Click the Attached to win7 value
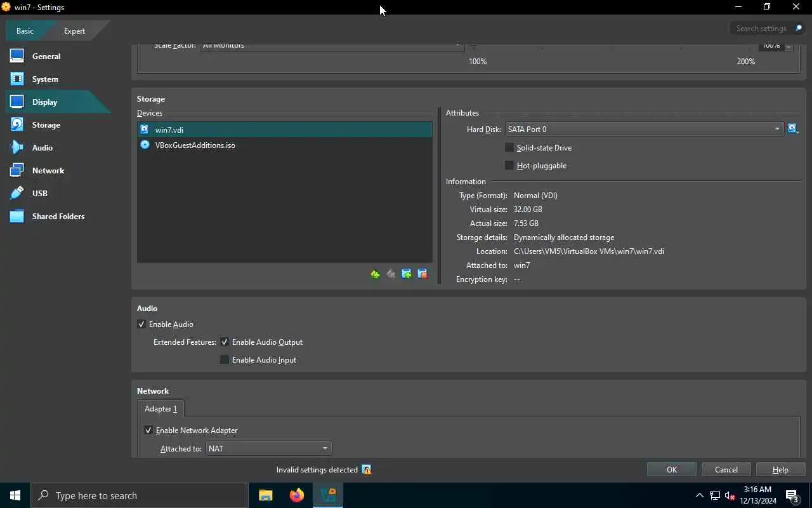This screenshot has width=812, height=508. coord(521,265)
